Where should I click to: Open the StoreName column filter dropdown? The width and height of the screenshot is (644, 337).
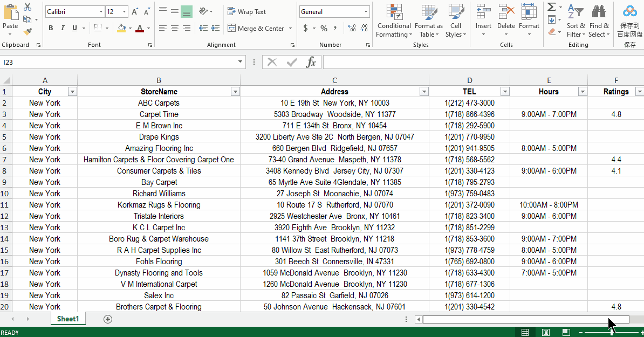point(235,92)
